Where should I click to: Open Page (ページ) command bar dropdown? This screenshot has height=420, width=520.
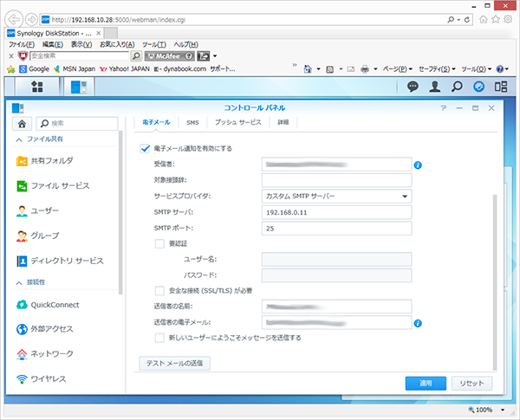[397, 69]
